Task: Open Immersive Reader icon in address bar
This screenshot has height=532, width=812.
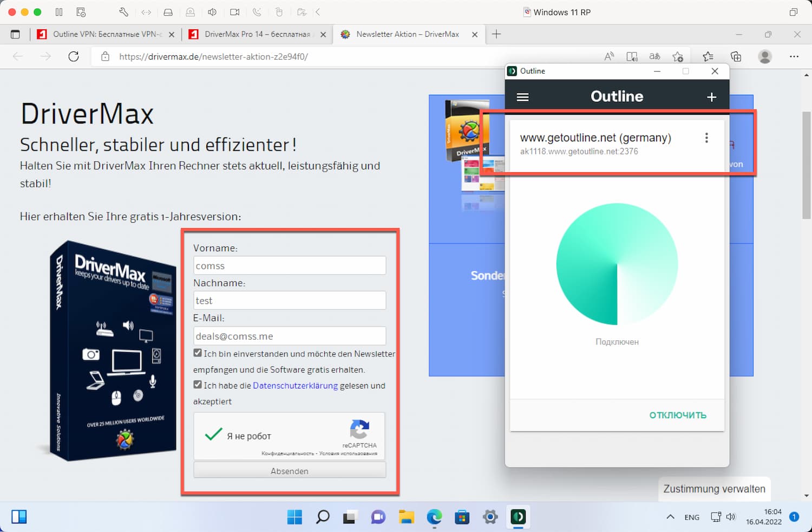Action: coord(632,56)
